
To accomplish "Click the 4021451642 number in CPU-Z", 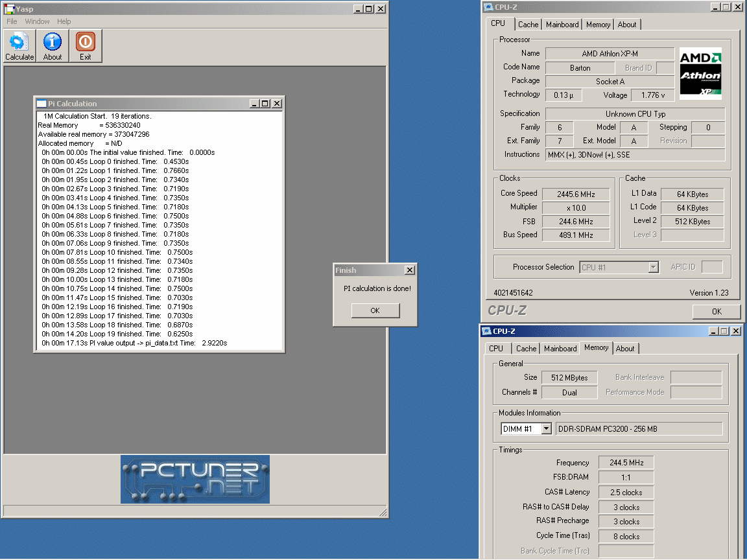I will click(x=513, y=293).
